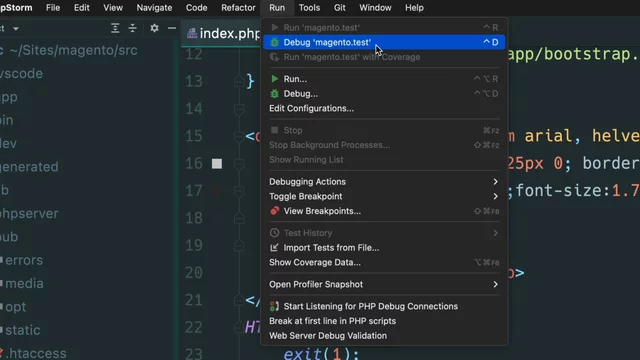The image size is (640, 360).
Task: Open project view settings gear
Action: [x=154, y=28]
